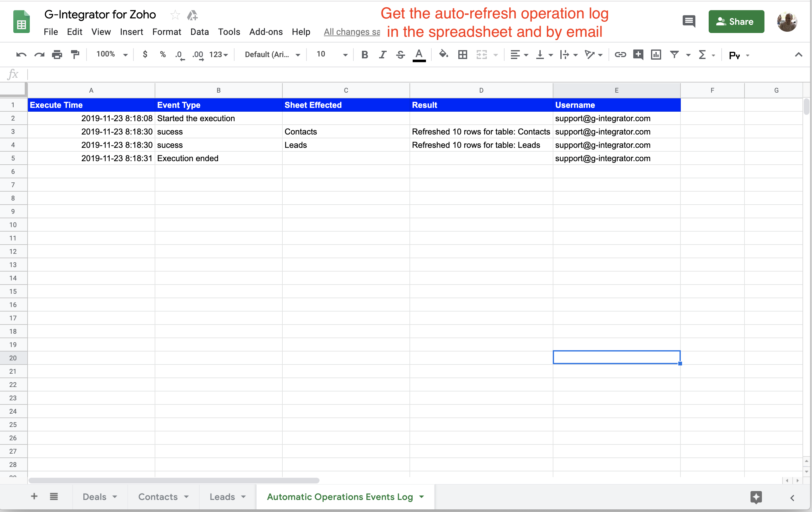Image resolution: width=812 pixels, height=512 pixels.
Task: Hide the menus with collapse arrow
Action: 798,54
